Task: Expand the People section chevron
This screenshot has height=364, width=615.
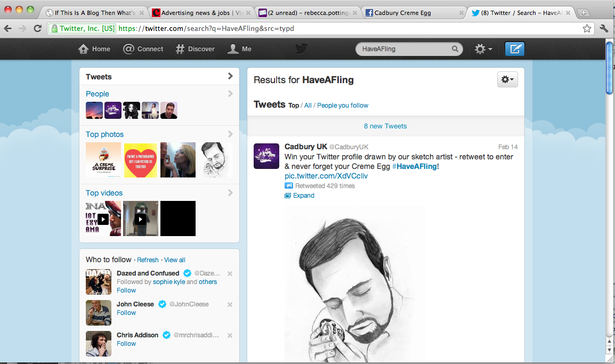Action: [230, 94]
